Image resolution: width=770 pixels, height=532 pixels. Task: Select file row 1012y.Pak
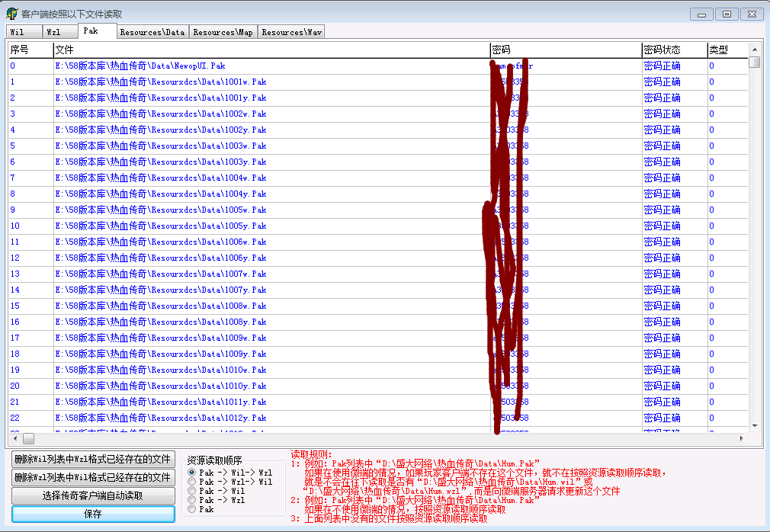[378, 418]
